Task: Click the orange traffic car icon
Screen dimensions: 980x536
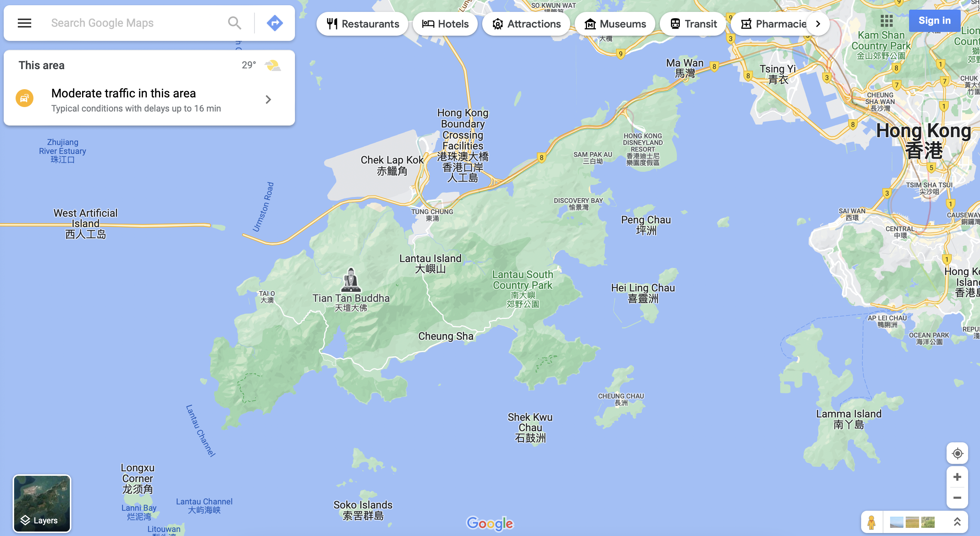Action: 25,98
